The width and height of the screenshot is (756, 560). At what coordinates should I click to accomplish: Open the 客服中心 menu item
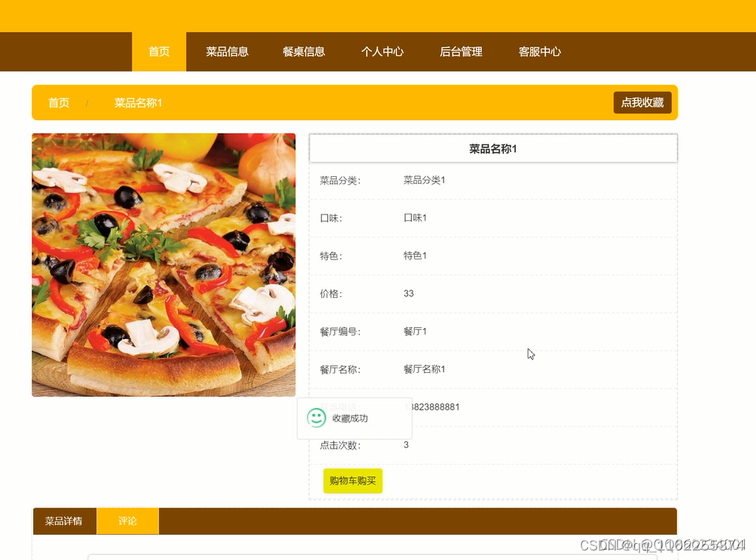(539, 52)
